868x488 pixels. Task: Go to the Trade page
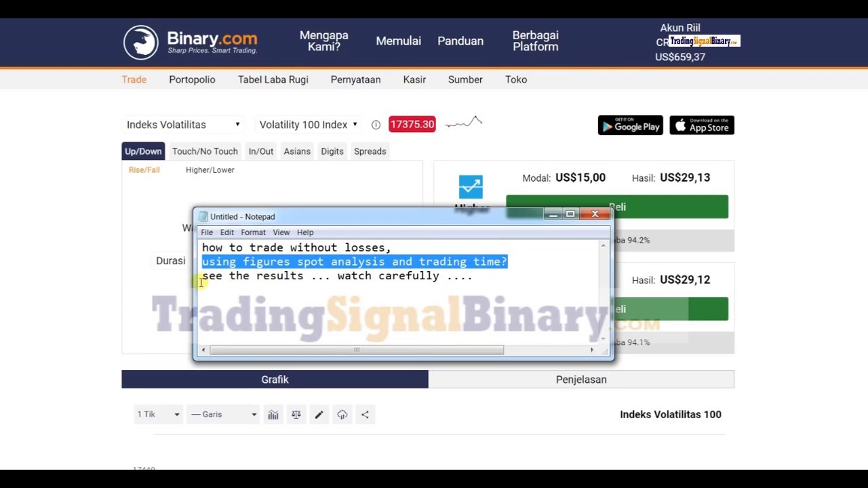[134, 79]
